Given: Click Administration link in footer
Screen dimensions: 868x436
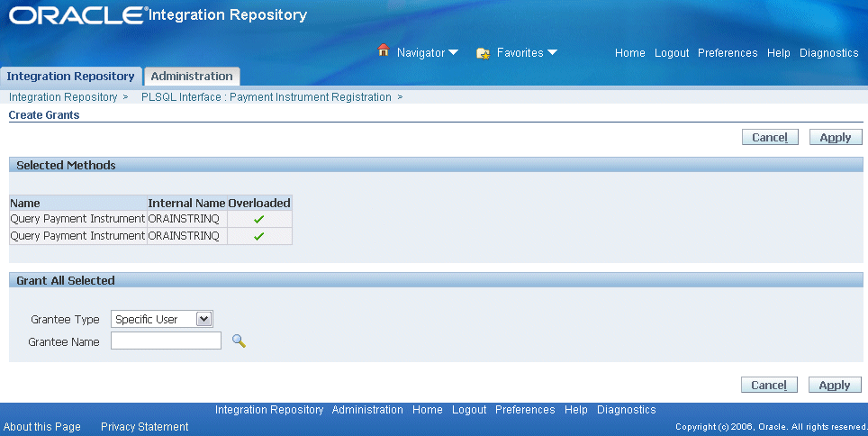Looking at the screenshot, I should coord(367,410).
